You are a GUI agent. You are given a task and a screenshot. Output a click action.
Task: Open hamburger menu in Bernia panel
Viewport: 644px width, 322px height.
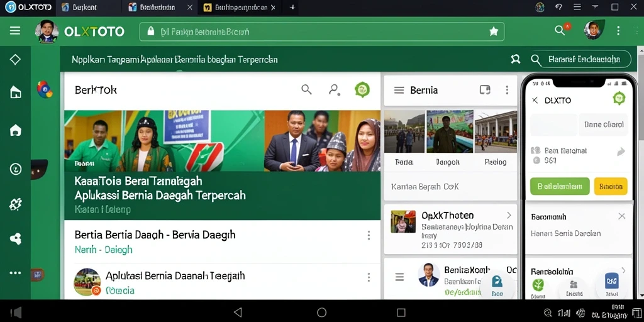(x=399, y=90)
